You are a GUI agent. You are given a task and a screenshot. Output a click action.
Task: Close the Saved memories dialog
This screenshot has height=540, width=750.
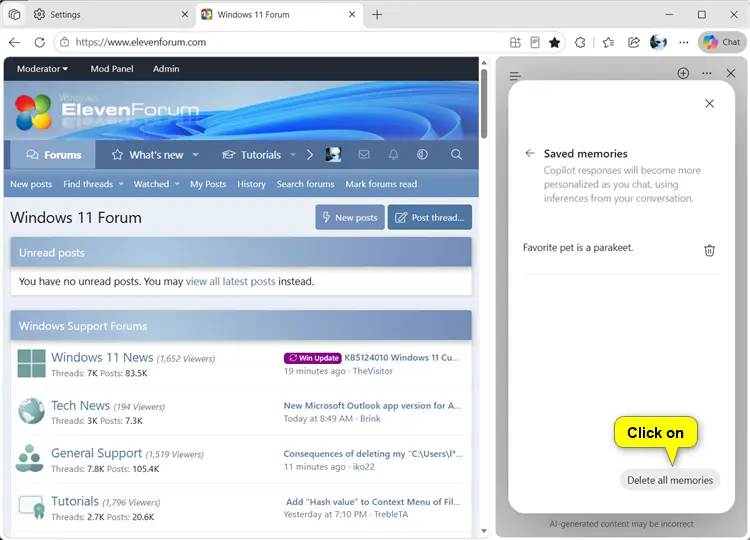[709, 103]
